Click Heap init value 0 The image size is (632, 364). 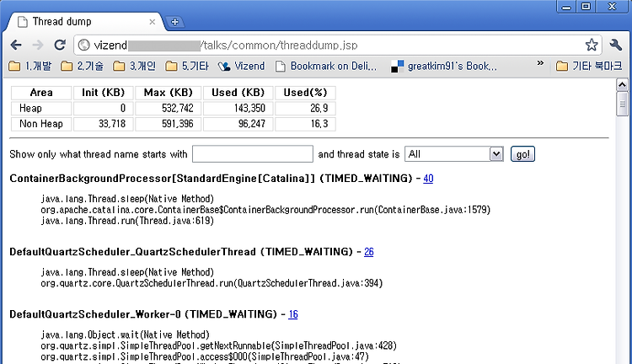point(123,108)
